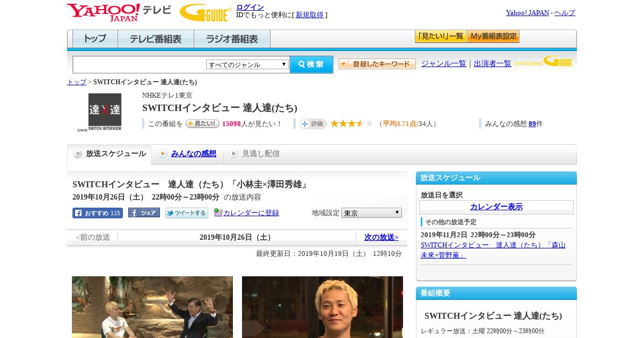Click the calendar register icon

click(218, 212)
